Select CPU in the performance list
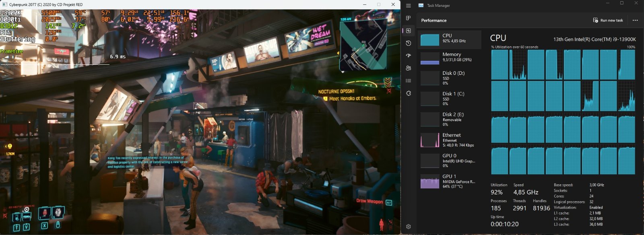Image resolution: width=644 pixels, height=235 pixels. tap(450, 39)
